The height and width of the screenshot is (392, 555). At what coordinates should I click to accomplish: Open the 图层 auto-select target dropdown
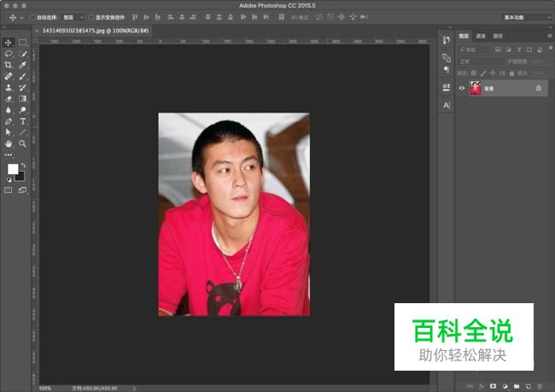tap(73, 17)
